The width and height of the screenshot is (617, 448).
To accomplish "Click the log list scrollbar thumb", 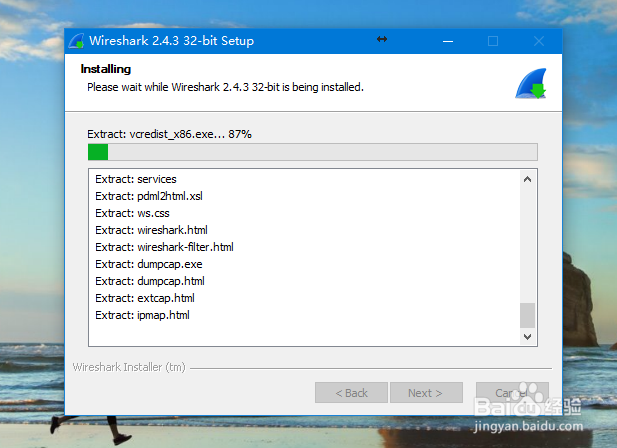I will coord(527,315).
